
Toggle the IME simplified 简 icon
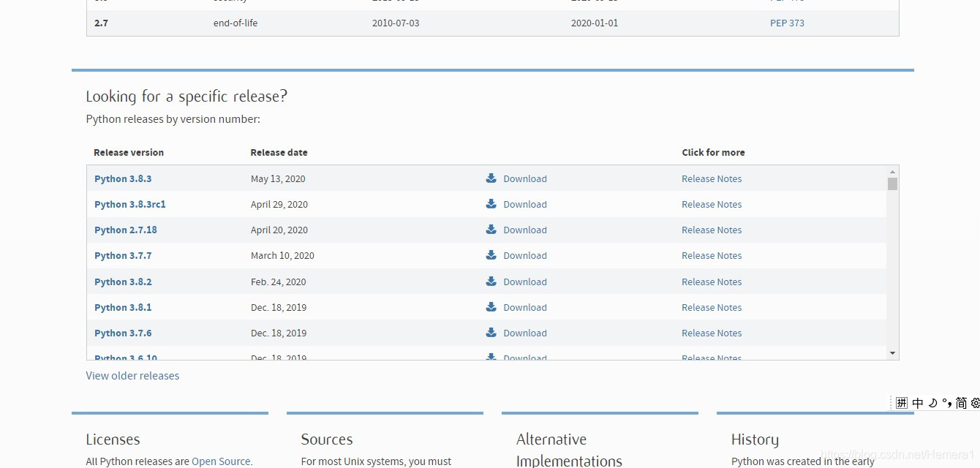click(x=961, y=403)
